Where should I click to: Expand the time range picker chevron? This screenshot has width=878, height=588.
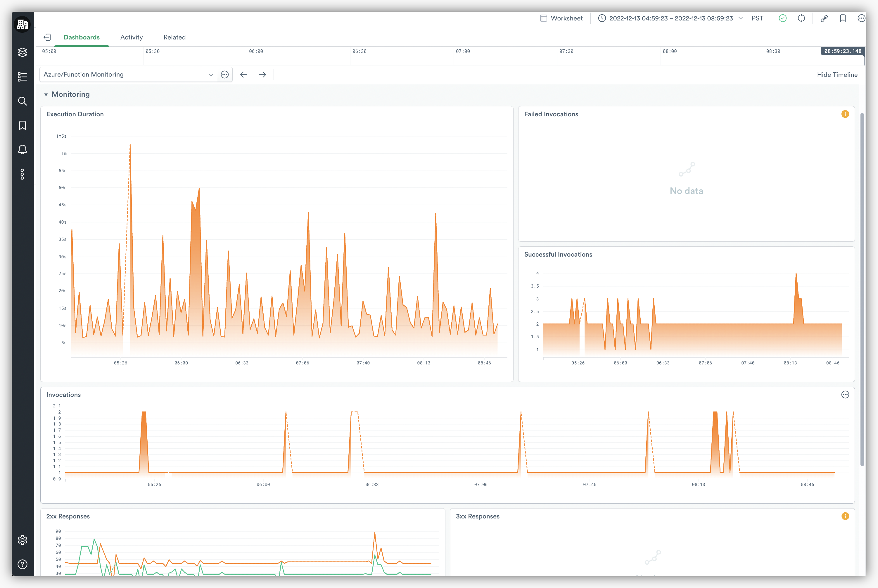click(741, 18)
